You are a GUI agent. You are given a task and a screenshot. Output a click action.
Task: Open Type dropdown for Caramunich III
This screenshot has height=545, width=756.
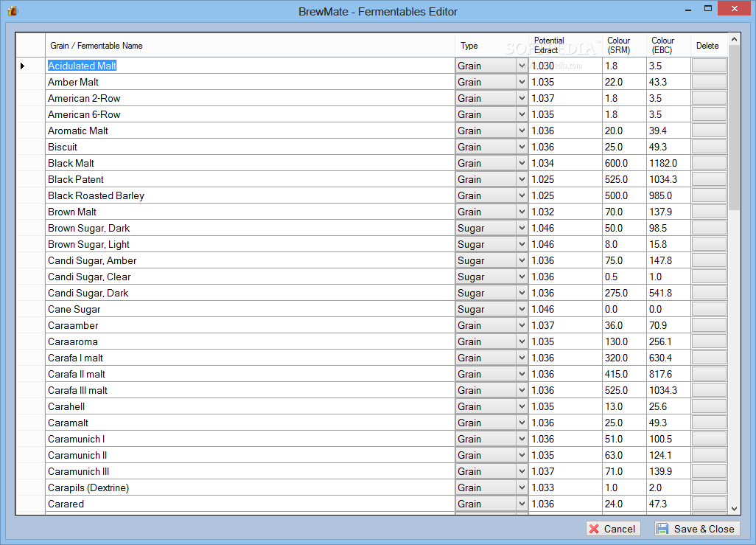[522, 472]
